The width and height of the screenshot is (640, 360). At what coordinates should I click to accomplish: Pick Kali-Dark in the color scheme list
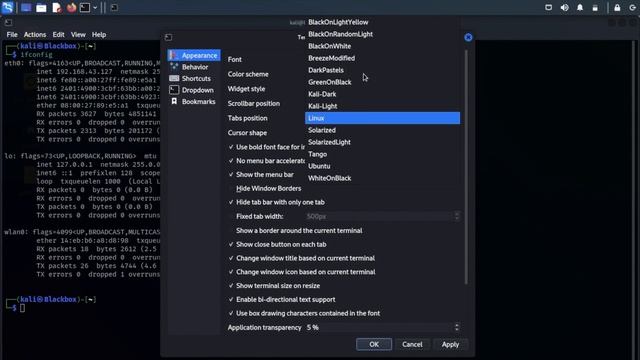382,94
